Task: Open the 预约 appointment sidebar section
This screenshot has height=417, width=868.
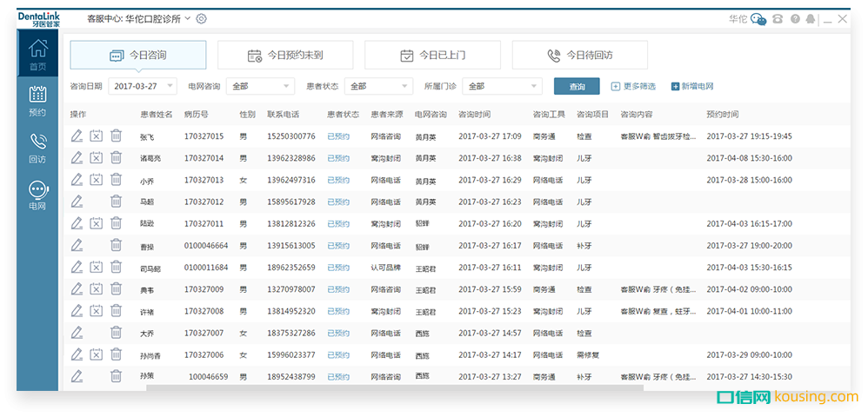Action: 37,101
